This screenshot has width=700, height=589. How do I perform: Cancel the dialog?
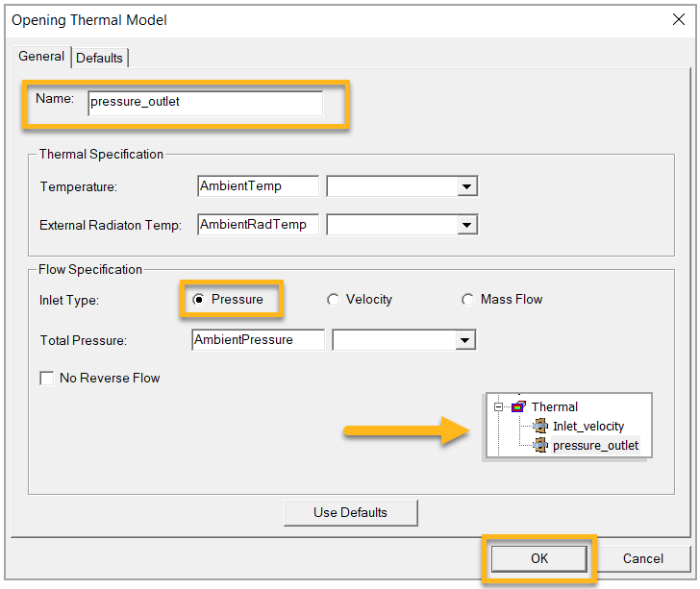[642, 558]
